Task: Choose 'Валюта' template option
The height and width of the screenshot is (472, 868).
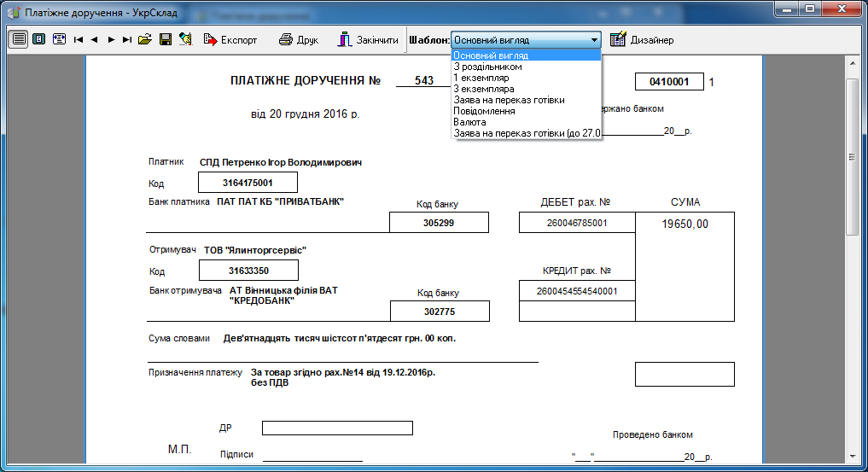Action: pyautogui.click(x=469, y=122)
